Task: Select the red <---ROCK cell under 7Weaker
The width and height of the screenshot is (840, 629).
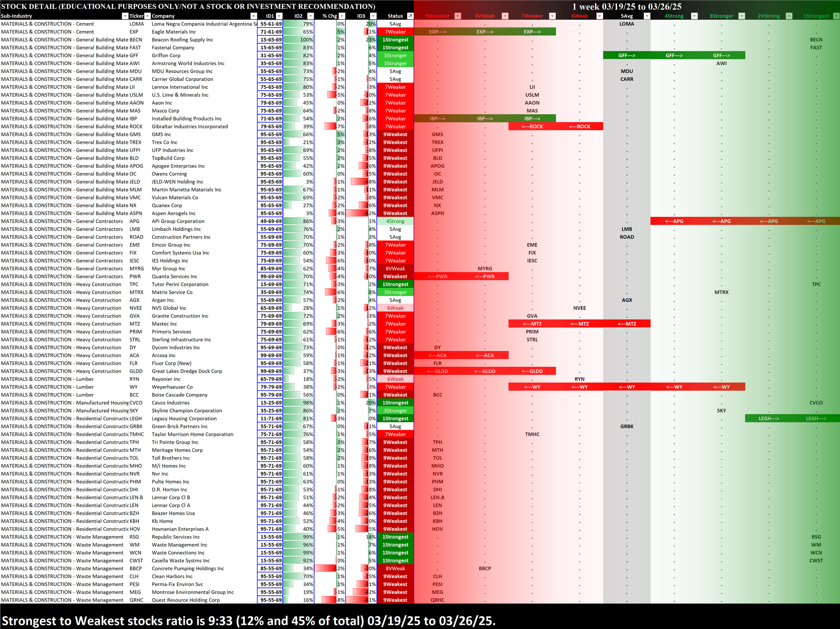Action: click(532, 126)
